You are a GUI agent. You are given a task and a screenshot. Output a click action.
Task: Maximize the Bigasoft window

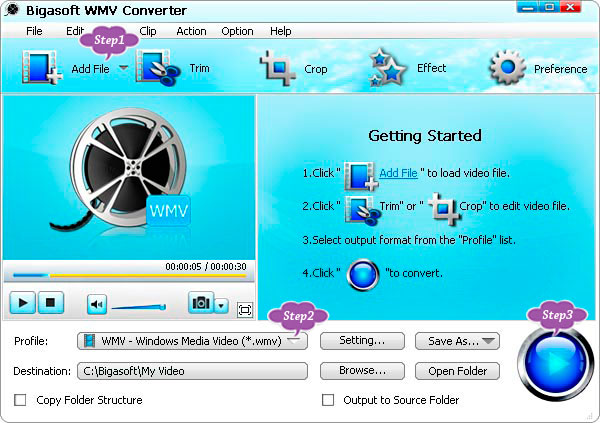(549, 7)
